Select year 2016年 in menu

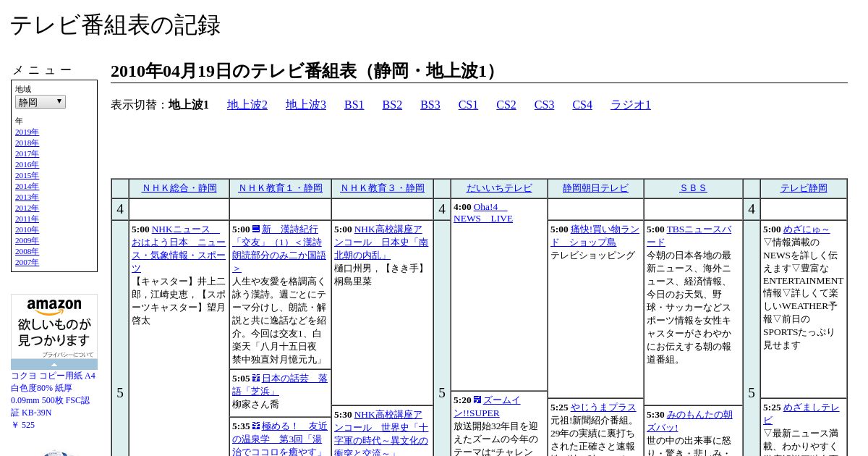[27, 165]
